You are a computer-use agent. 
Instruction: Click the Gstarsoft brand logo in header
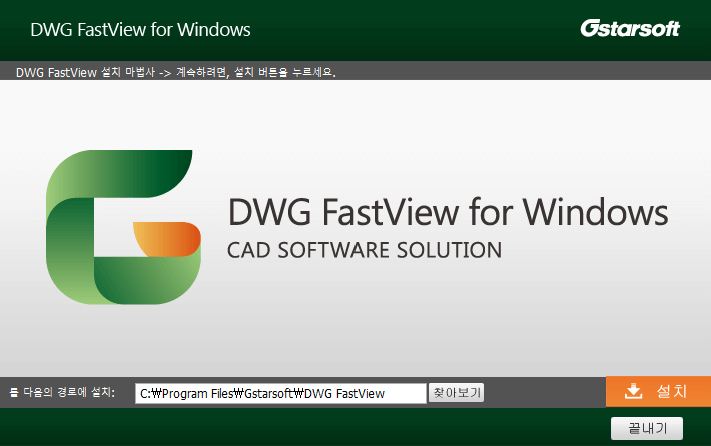point(629,29)
